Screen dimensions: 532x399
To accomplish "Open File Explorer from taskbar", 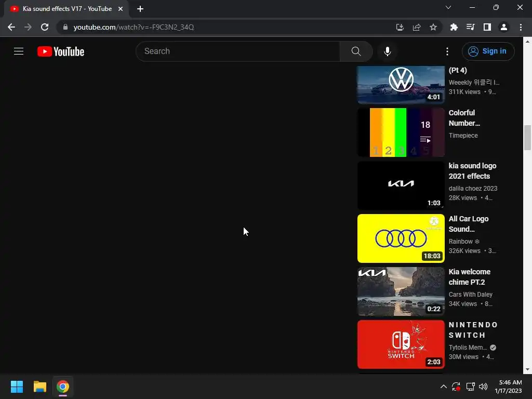I will click(x=39, y=387).
